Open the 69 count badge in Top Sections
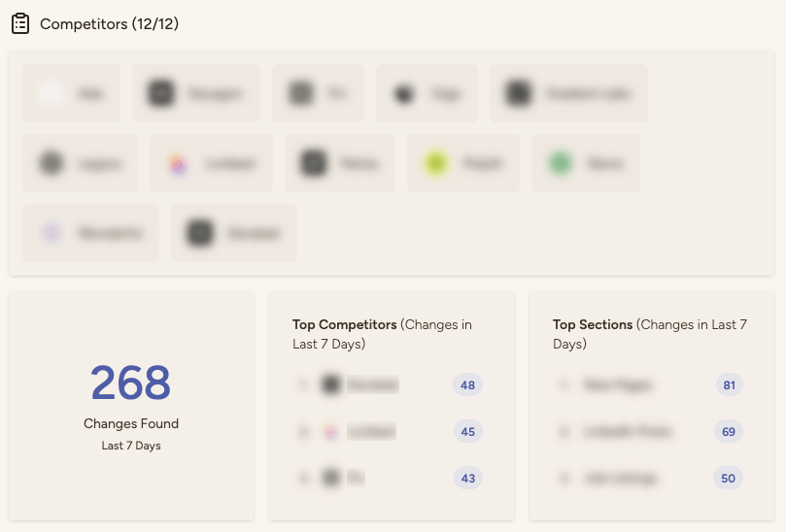Image resolution: width=786 pixels, height=532 pixels. pyautogui.click(x=728, y=431)
